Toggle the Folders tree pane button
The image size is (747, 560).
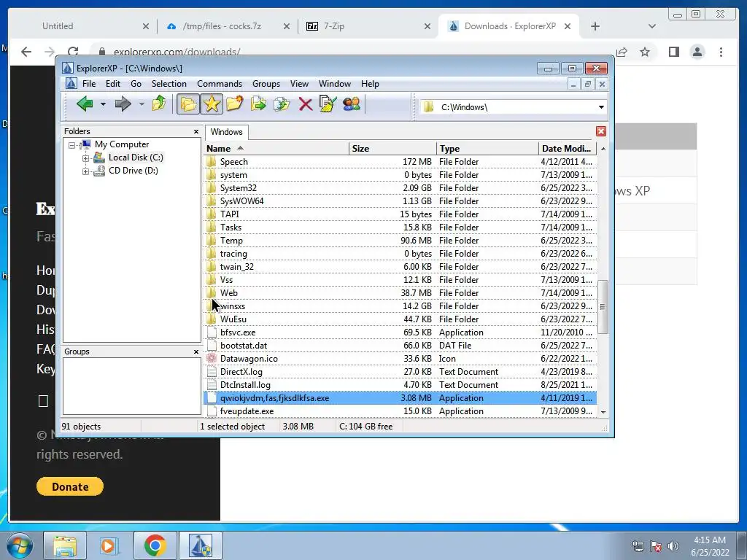(187, 104)
